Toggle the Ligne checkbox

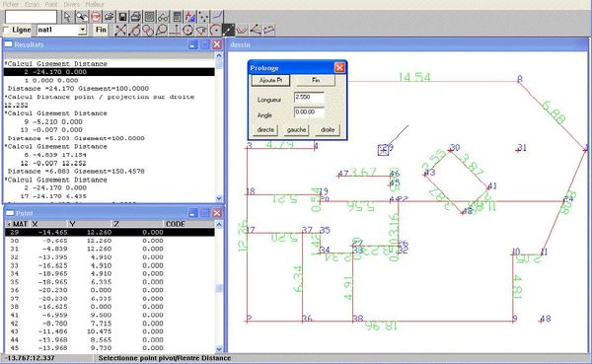[x=6, y=30]
